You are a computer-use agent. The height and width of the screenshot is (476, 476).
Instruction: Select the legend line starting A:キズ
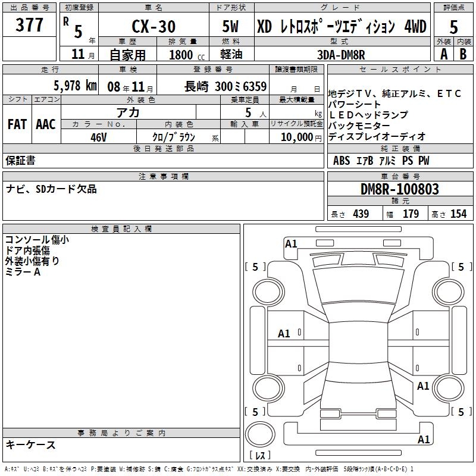pos(209,469)
